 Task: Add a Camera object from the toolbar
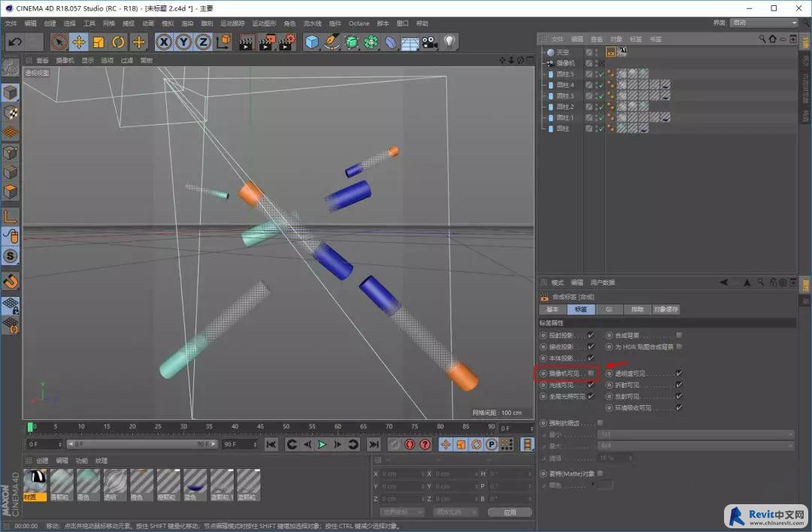point(429,42)
